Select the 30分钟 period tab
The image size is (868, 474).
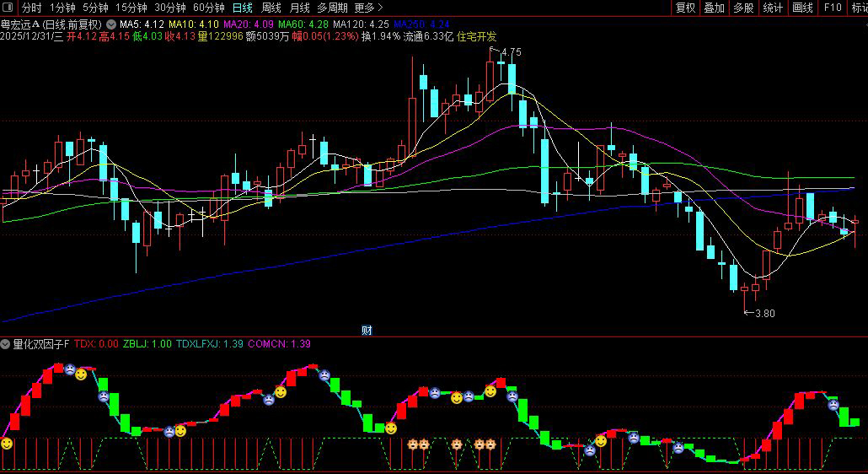pyautogui.click(x=170, y=8)
